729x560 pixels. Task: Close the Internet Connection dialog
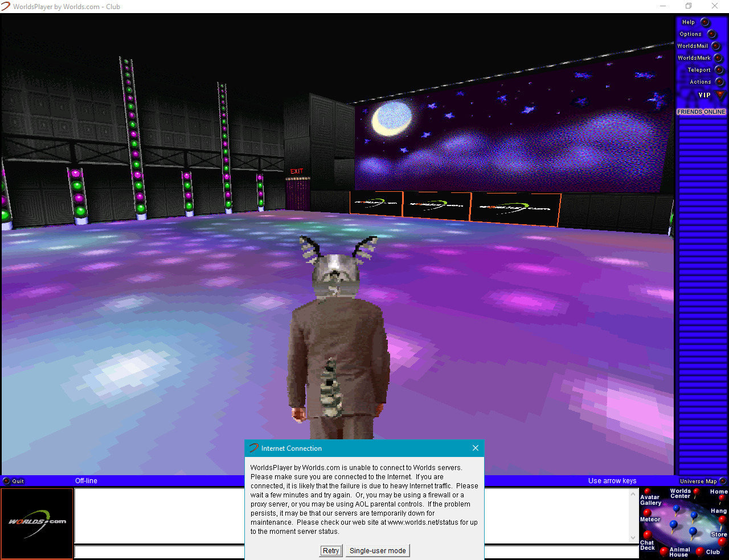476,448
